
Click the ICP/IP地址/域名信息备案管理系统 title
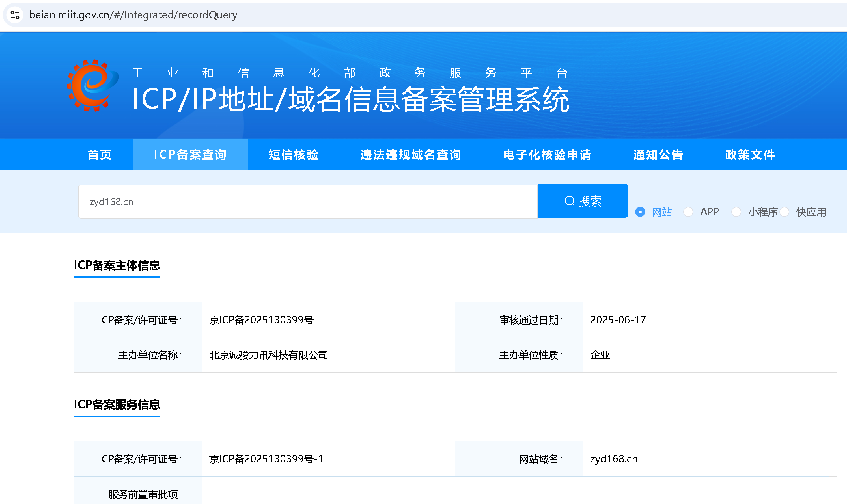[x=351, y=99]
